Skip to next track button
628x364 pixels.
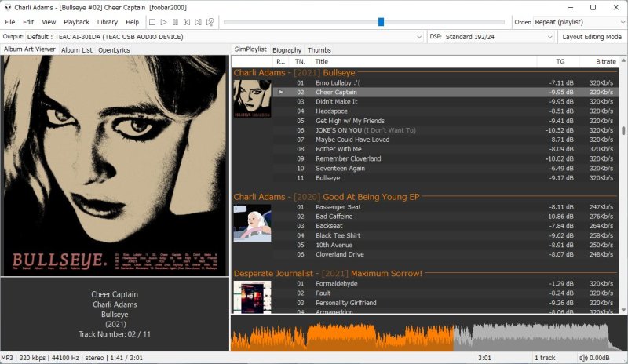[198, 22]
